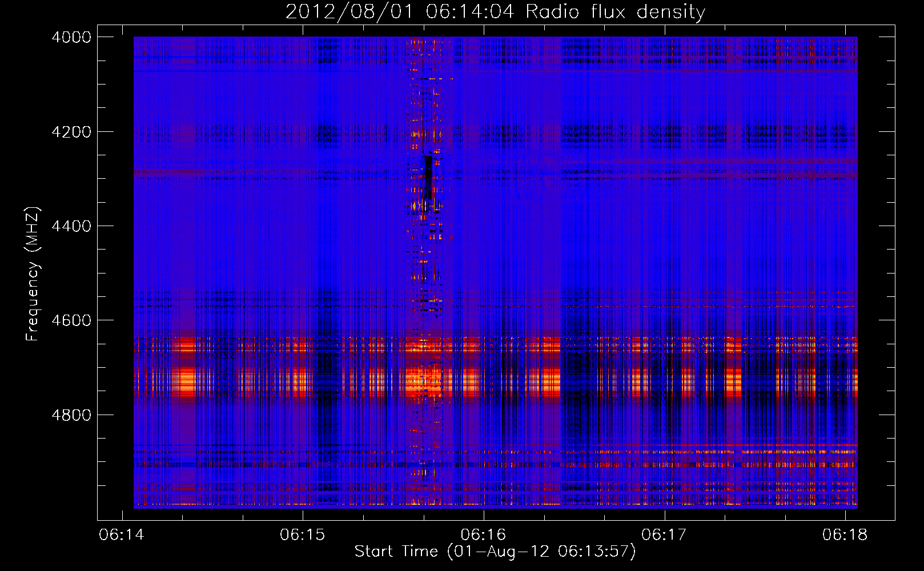This screenshot has width=924, height=571.
Task: Click the "Start Time (01-Aug-12 06:13:57)" label
Action: tap(495, 552)
